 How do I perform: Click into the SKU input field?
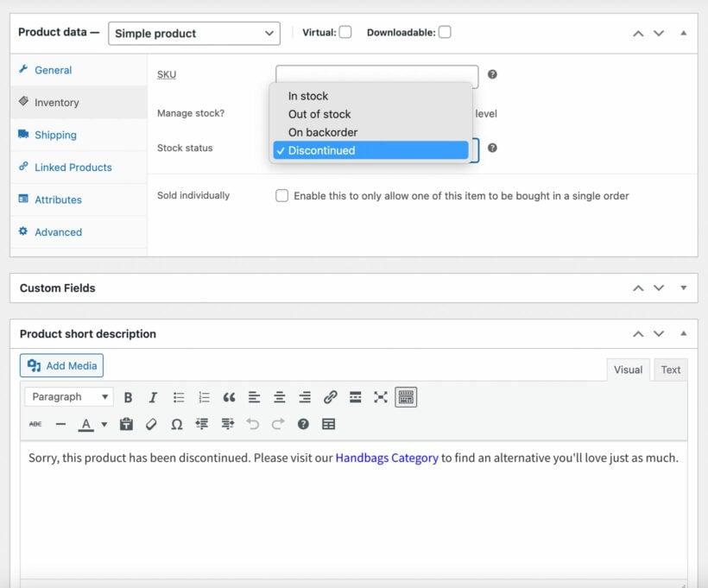(376, 74)
